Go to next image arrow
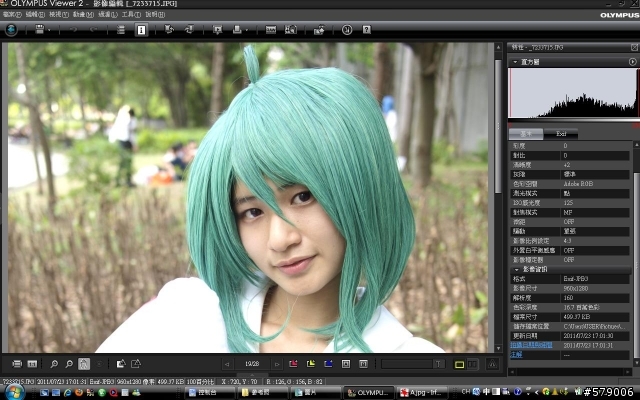The width and height of the screenshot is (640, 400). pos(277,364)
